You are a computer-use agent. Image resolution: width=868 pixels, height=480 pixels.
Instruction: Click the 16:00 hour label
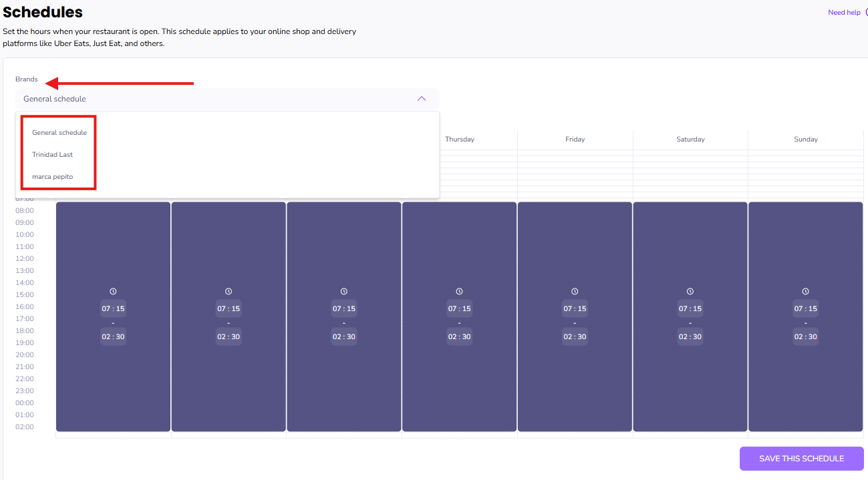point(25,306)
